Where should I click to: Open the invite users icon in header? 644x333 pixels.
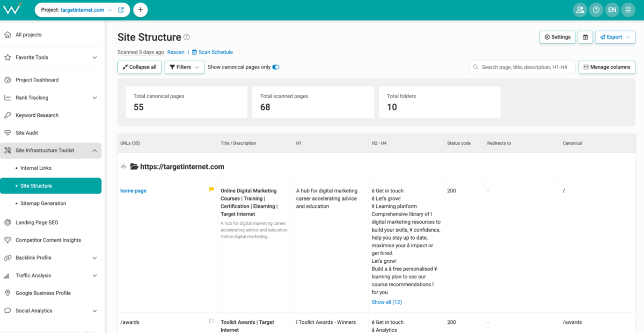[580, 10]
